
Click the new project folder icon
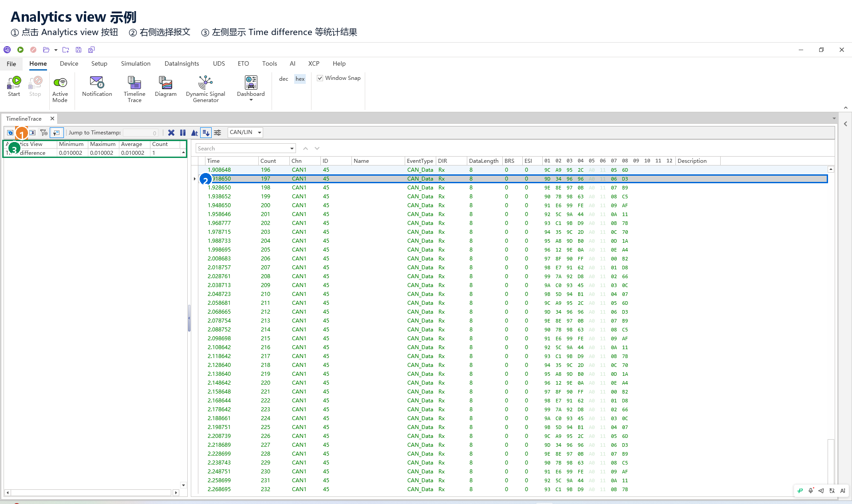click(x=66, y=50)
